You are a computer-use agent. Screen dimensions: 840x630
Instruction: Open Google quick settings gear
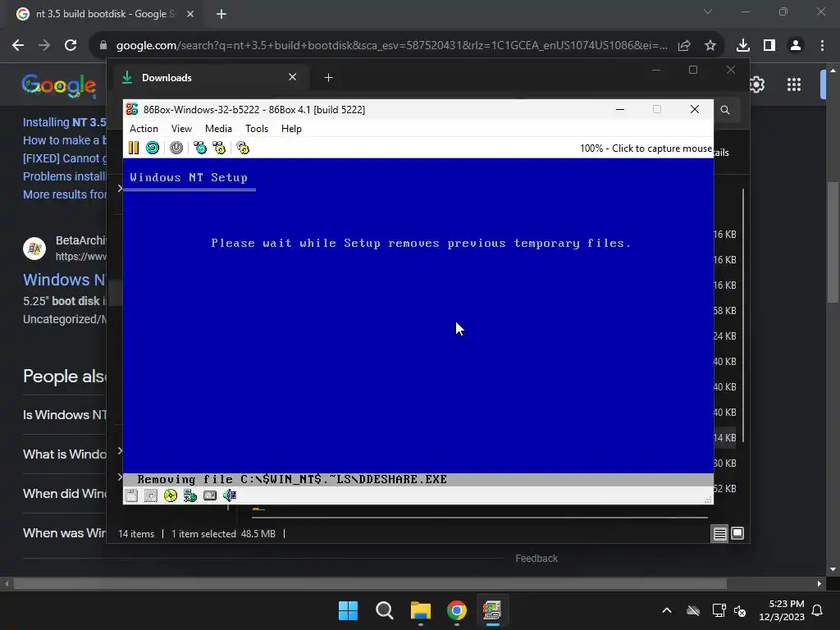756,84
